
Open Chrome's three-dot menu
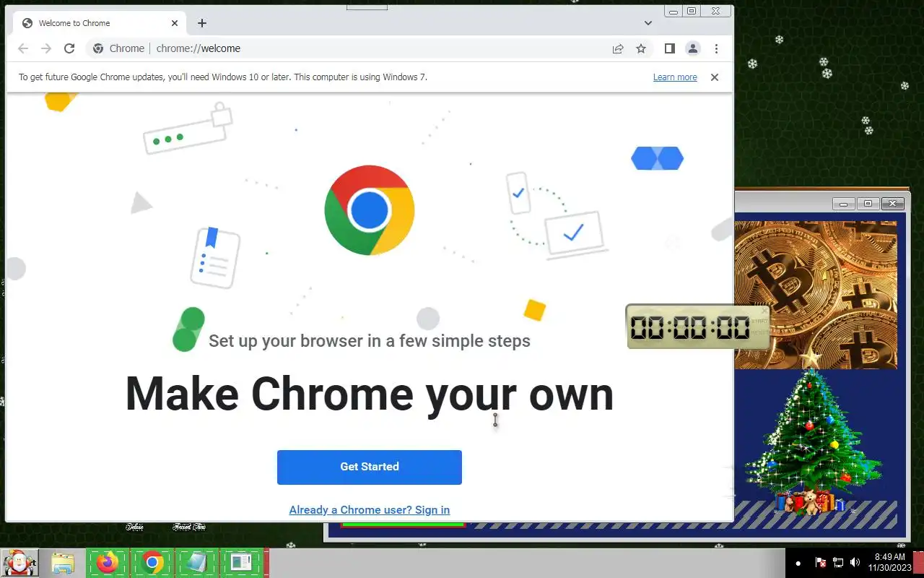[x=716, y=48]
